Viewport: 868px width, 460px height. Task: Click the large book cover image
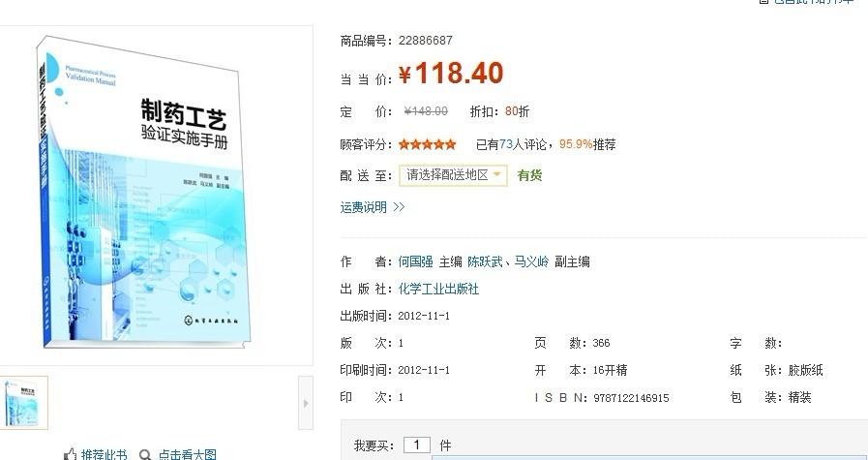pos(143,192)
